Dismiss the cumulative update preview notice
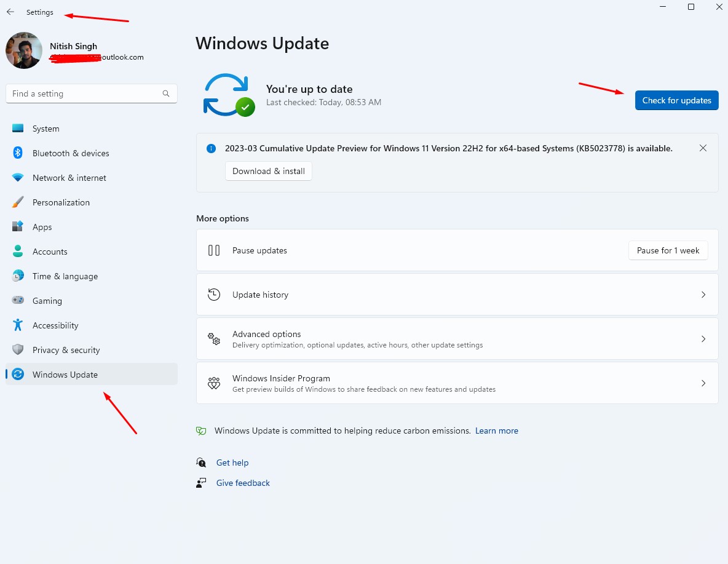The width and height of the screenshot is (728, 564). point(703,148)
